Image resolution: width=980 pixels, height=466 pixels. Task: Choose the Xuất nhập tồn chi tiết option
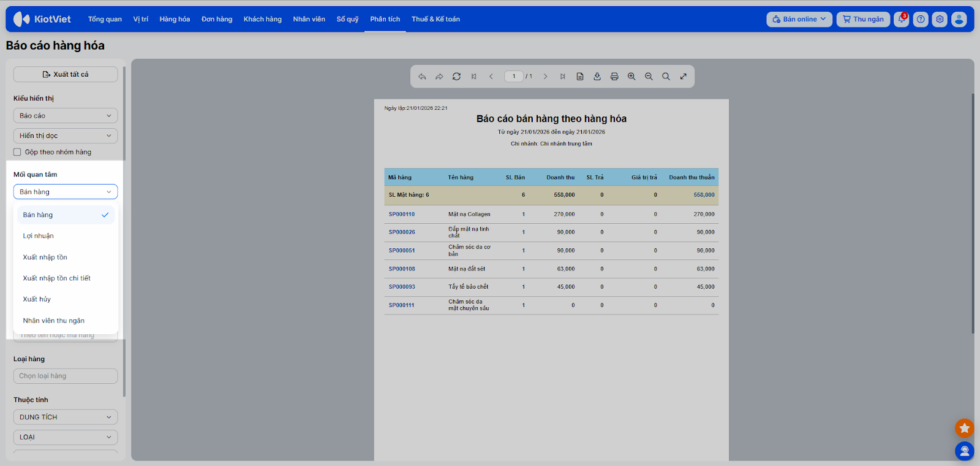[x=56, y=278]
